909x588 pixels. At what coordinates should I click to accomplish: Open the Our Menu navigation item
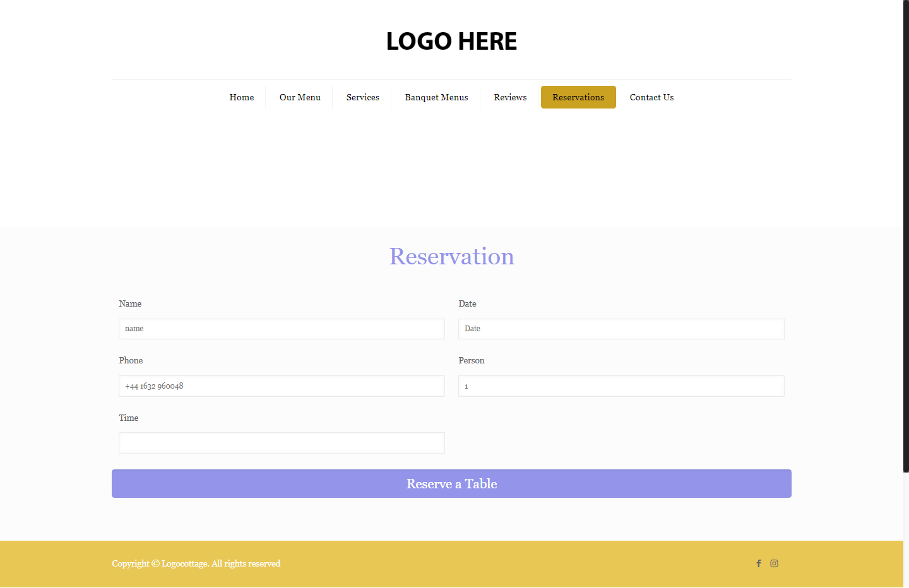tap(300, 97)
